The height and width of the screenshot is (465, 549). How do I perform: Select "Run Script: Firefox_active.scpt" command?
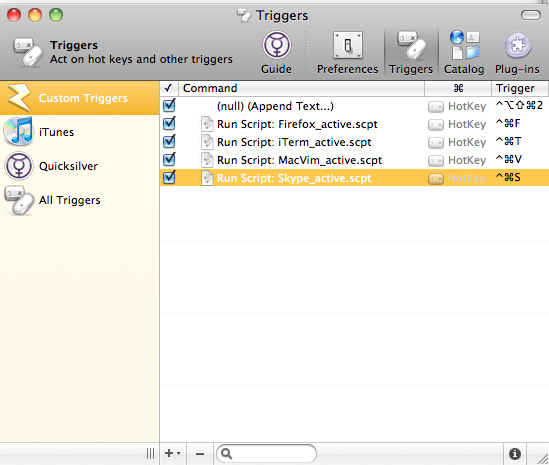[x=297, y=124]
